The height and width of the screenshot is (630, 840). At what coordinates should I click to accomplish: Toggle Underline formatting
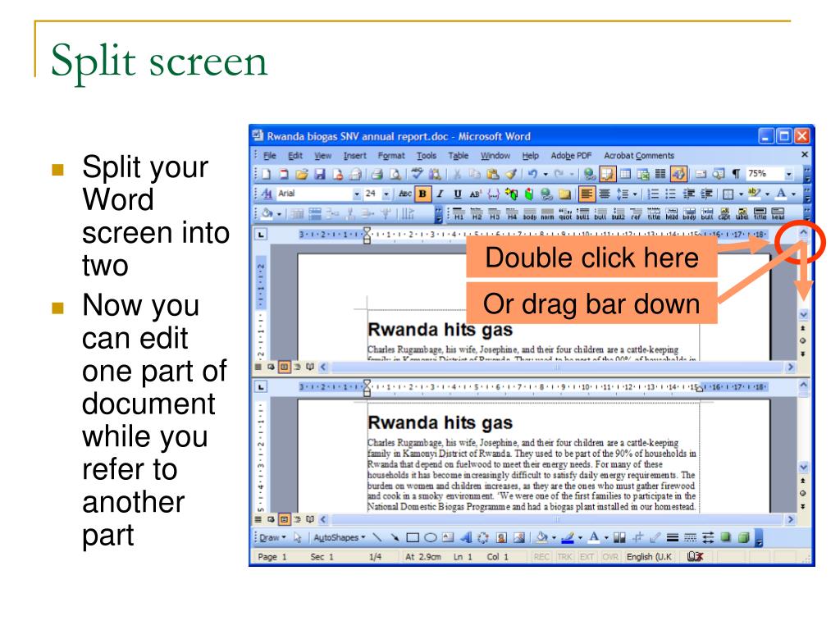coord(458,194)
